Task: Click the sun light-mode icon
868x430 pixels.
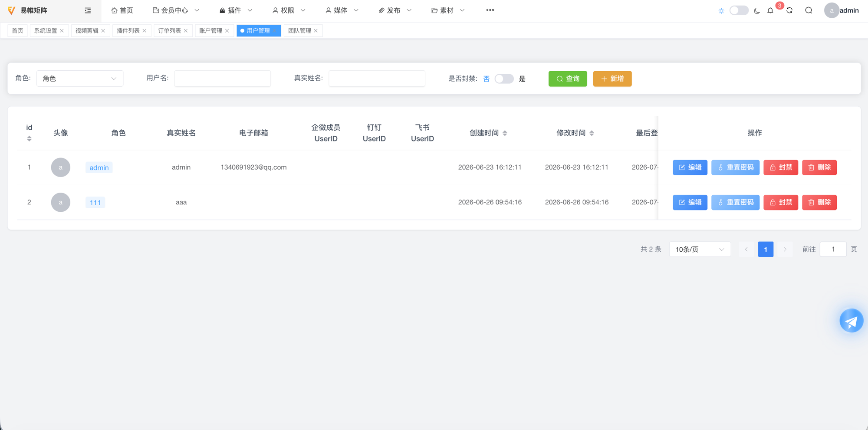Action: pos(721,11)
